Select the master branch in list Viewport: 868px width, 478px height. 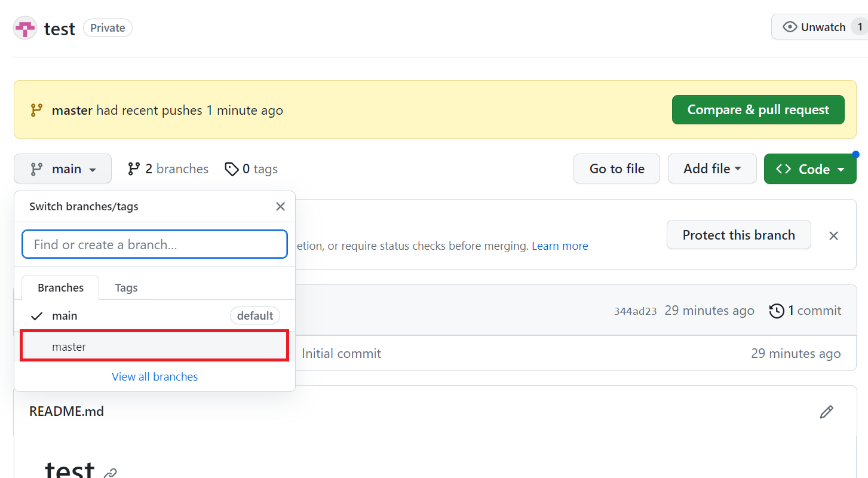coord(155,347)
